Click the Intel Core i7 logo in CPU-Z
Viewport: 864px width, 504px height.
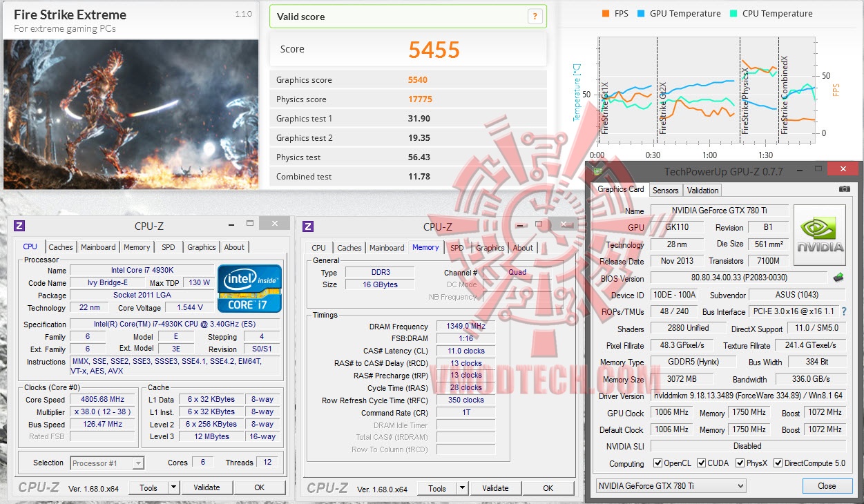tap(249, 288)
